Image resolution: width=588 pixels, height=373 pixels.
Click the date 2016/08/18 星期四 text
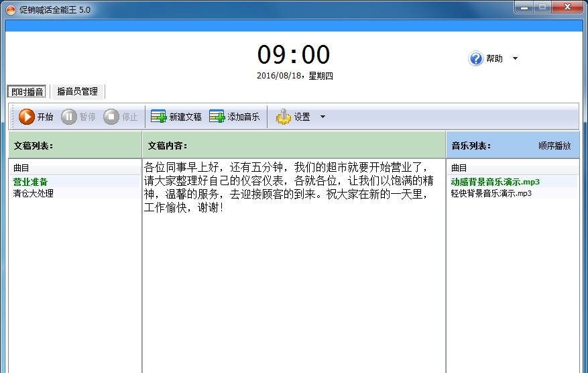click(x=295, y=76)
